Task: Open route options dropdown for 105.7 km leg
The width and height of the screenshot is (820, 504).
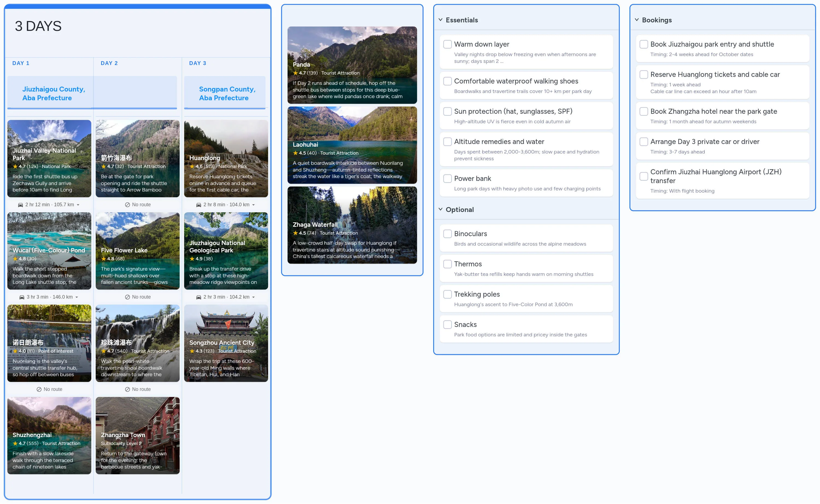Action: tap(78, 205)
